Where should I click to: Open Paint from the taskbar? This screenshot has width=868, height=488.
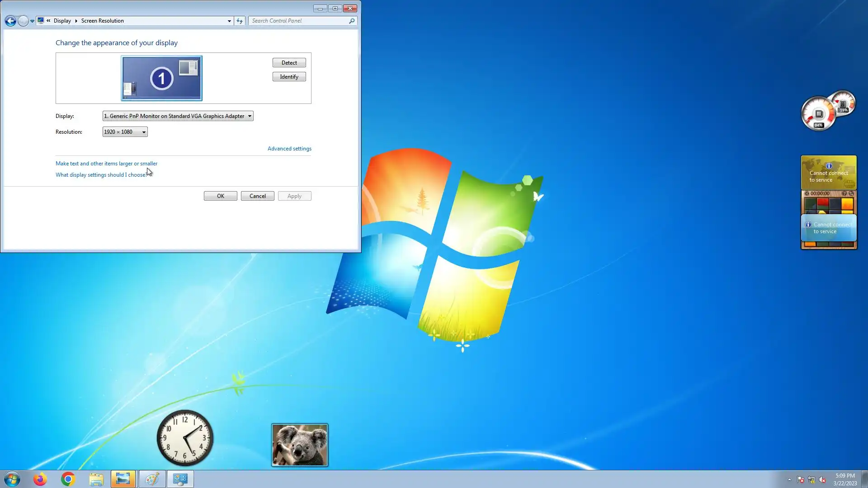[151, 479]
